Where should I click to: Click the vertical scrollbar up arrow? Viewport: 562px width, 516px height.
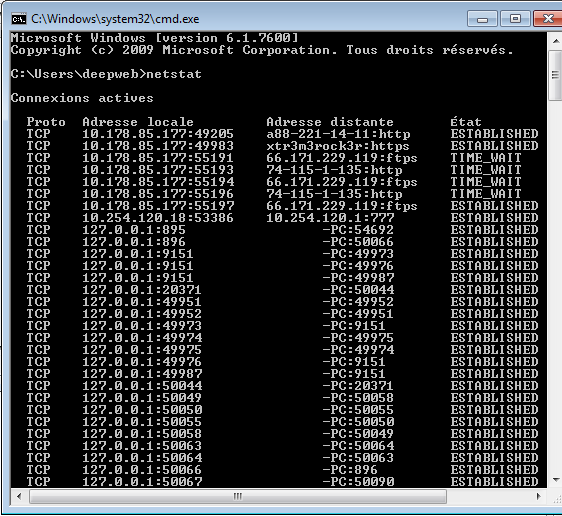pos(556,41)
